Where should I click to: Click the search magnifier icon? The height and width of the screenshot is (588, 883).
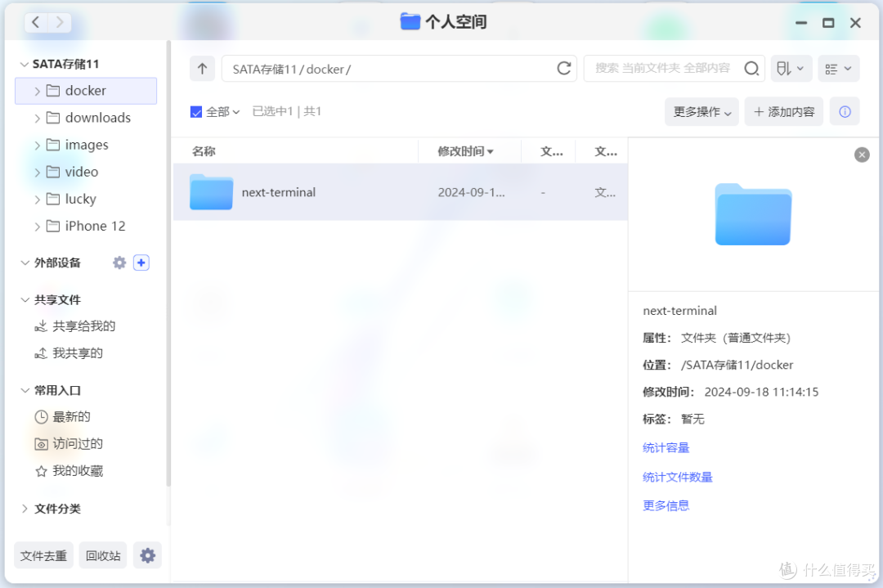(x=751, y=69)
